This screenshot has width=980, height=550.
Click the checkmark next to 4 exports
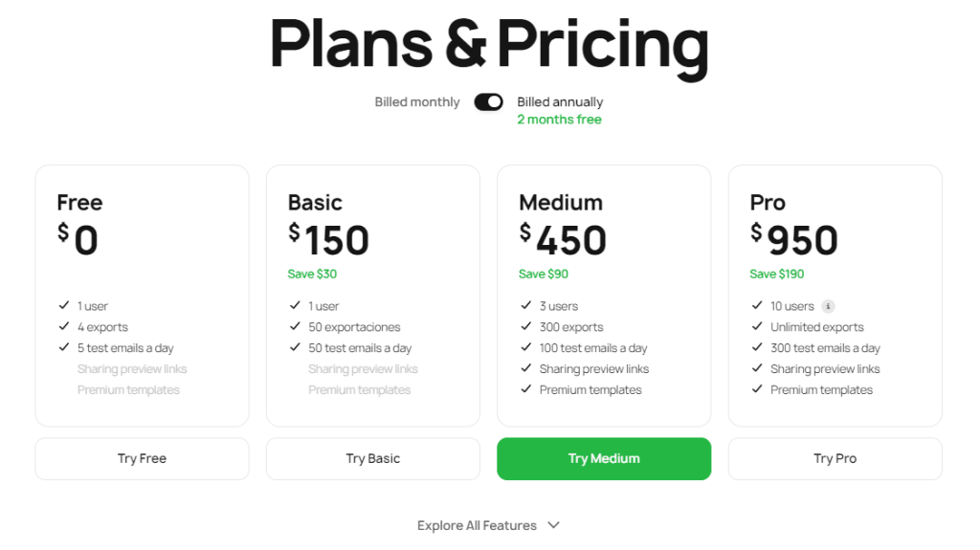tap(64, 326)
